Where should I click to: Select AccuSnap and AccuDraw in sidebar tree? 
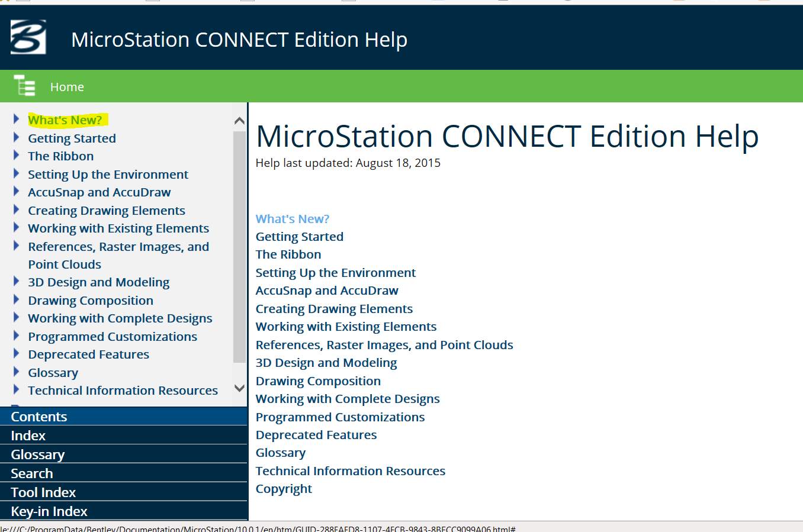(x=99, y=192)
